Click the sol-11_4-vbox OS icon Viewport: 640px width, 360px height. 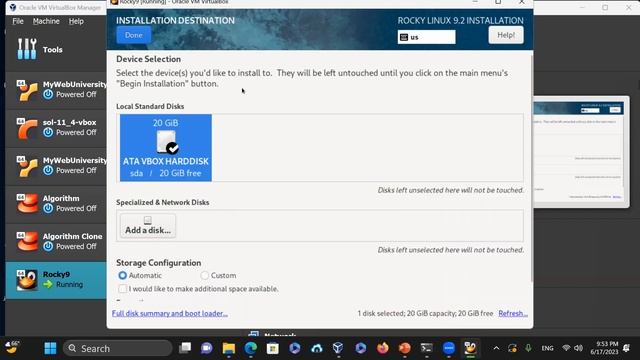click(x=27, y=128)
